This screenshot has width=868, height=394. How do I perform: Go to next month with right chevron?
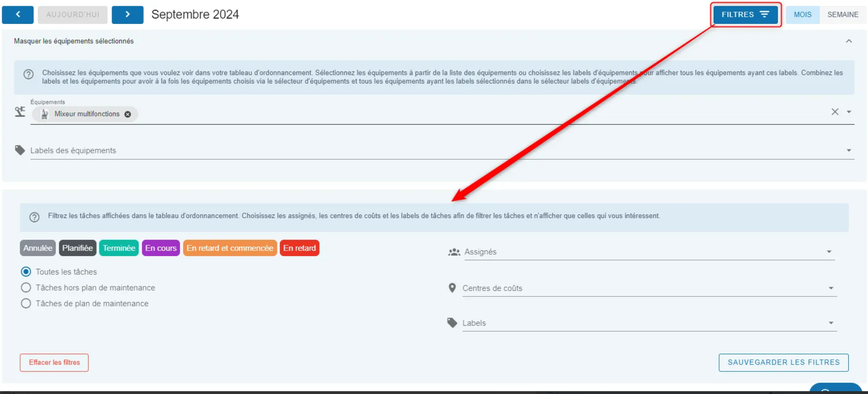click(x=128, y=15)
